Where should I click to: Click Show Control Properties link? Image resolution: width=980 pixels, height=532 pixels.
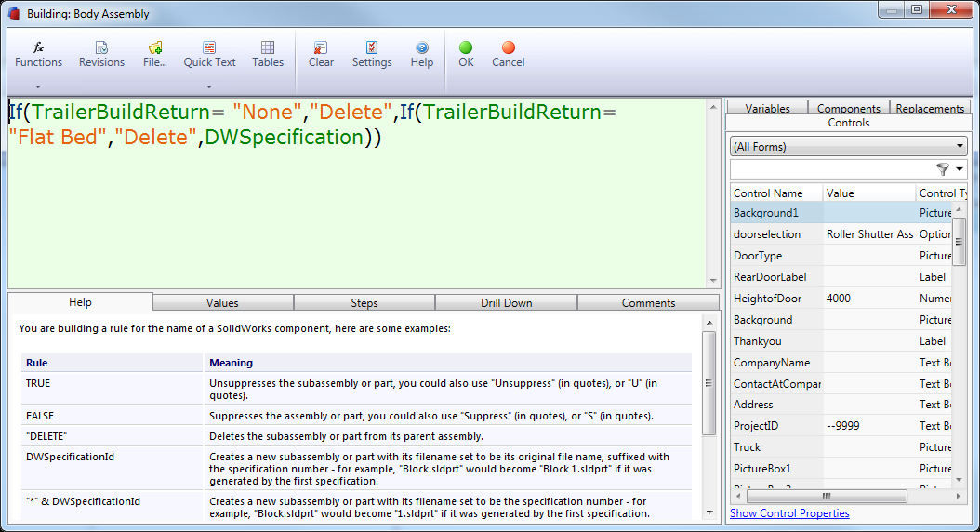(789, 513)
